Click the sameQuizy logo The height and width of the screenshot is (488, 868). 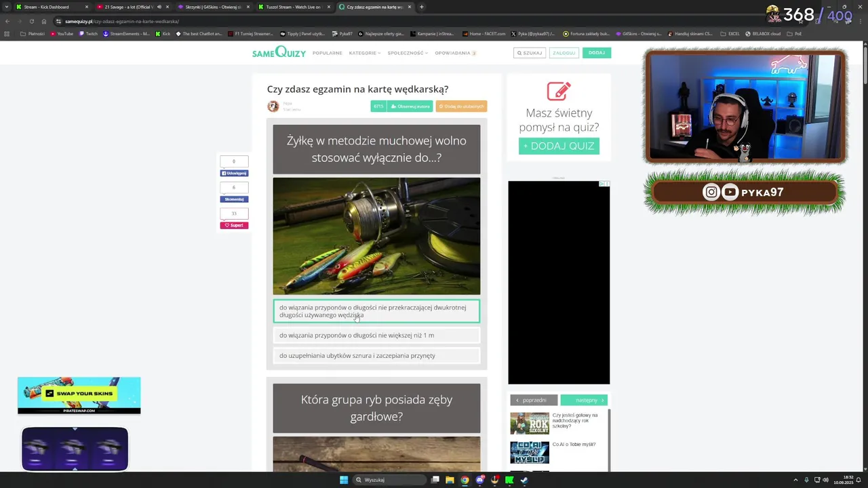[279, 52]
